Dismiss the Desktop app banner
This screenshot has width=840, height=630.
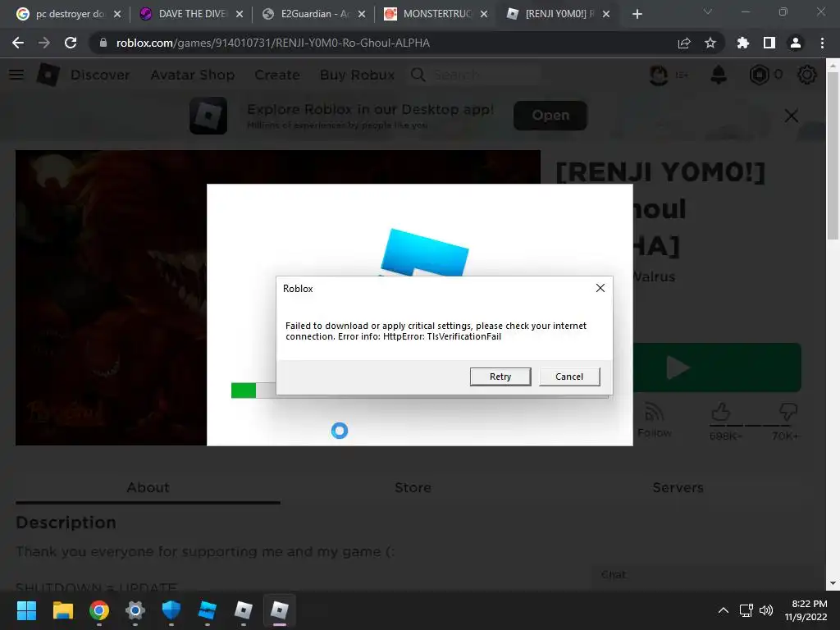(792, 116)
